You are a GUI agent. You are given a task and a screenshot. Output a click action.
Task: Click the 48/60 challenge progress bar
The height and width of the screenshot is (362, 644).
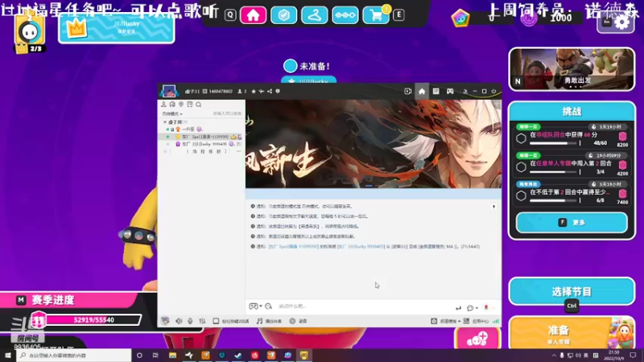(554, 143)
